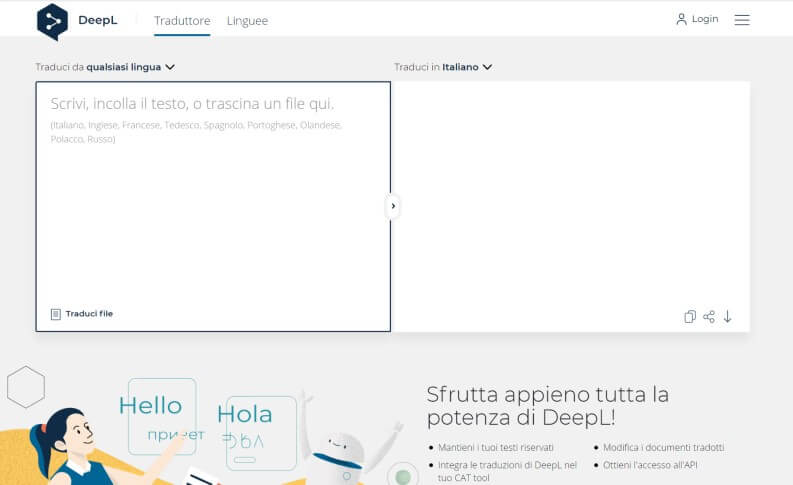Viewport: 793px width, 485px height.
Task: Copy the translation with the copy icon
Action: click(690, 317)
